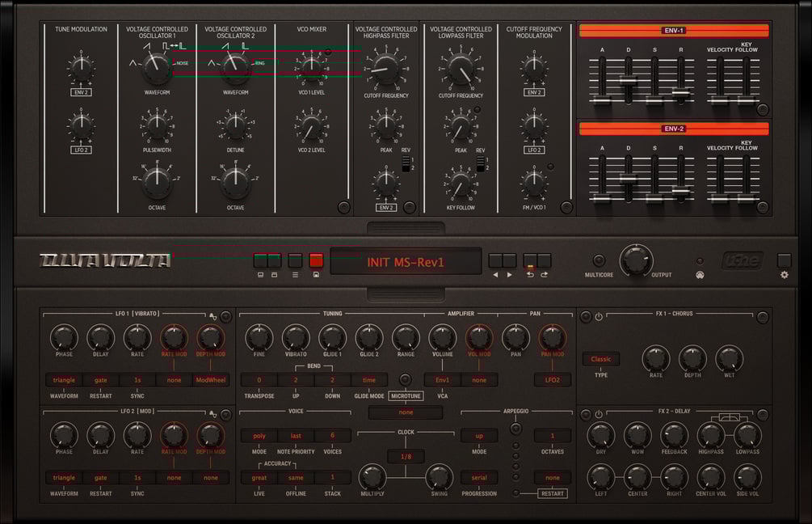Flip the highpass filter REV switch
The height and width of the screenshot is (524, 812).
406,163
